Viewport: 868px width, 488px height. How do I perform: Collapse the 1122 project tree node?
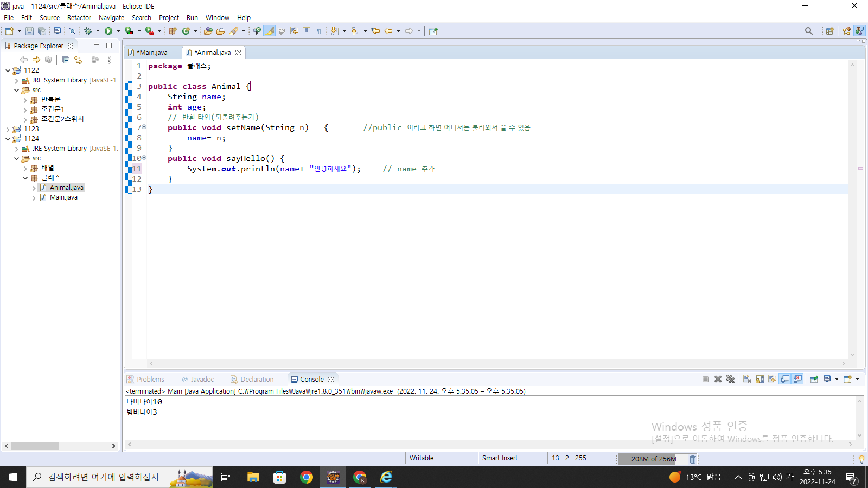(x=8, y=70)
